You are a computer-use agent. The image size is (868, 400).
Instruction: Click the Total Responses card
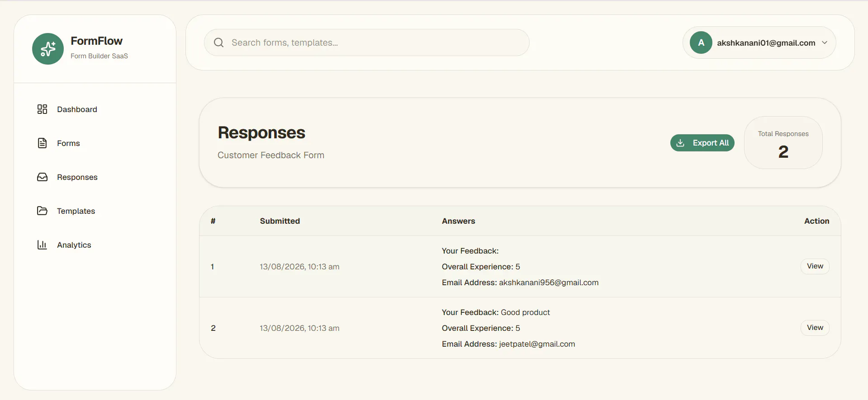click(x=783, y=143)
